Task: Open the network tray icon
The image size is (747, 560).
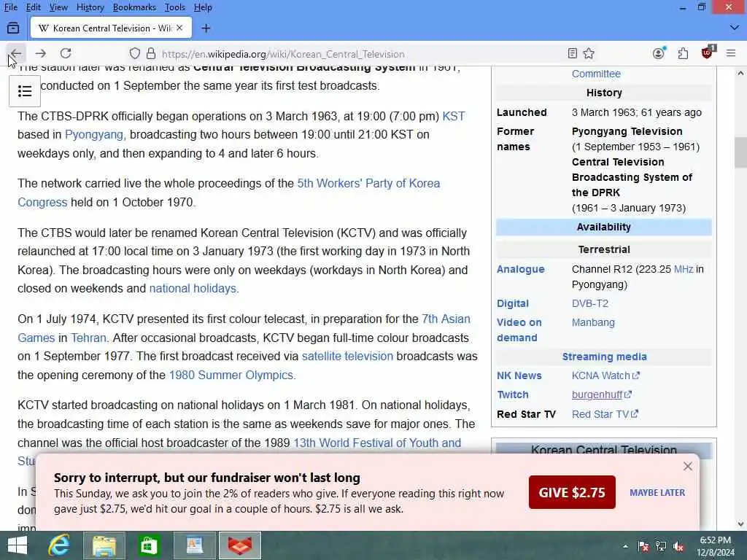Action: click(x=661, y=546)
